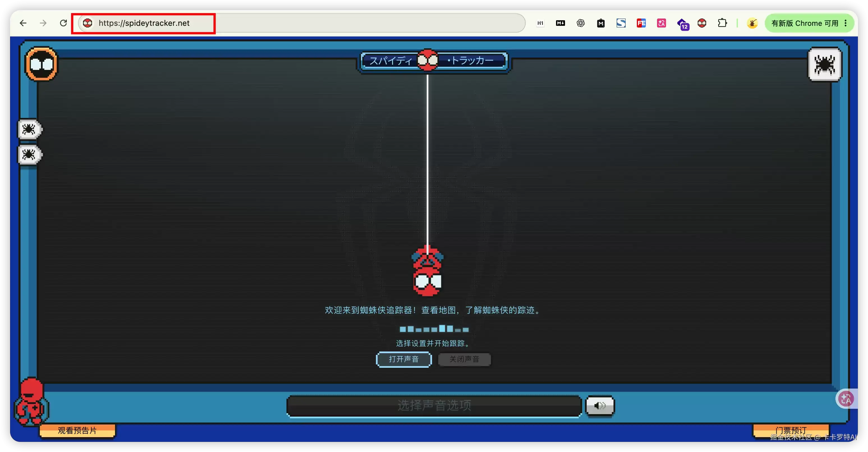Open the blue S extension icon
868x452 pixels.
point(621,23)
